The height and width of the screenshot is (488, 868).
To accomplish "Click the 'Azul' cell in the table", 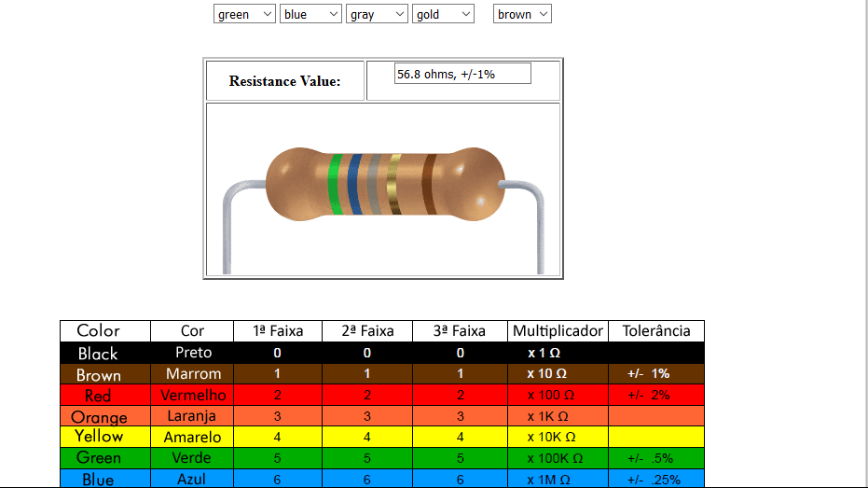I will pyautogui.click(x=192, y=480).
